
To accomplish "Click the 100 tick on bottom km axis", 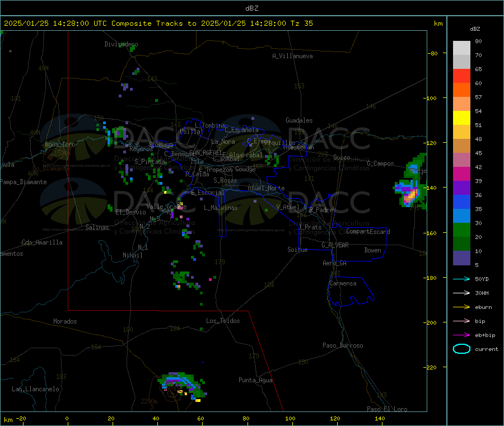I will tap(290, 418).
